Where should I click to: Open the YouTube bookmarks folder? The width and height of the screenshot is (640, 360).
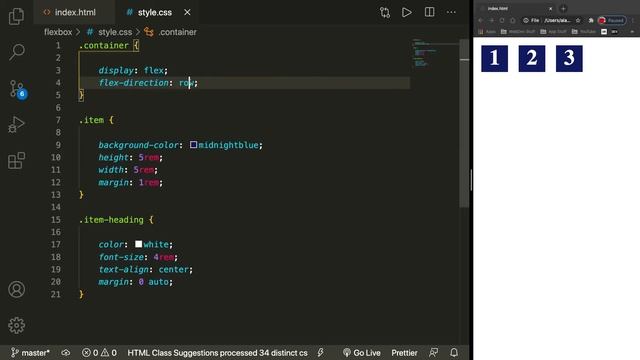584,31
